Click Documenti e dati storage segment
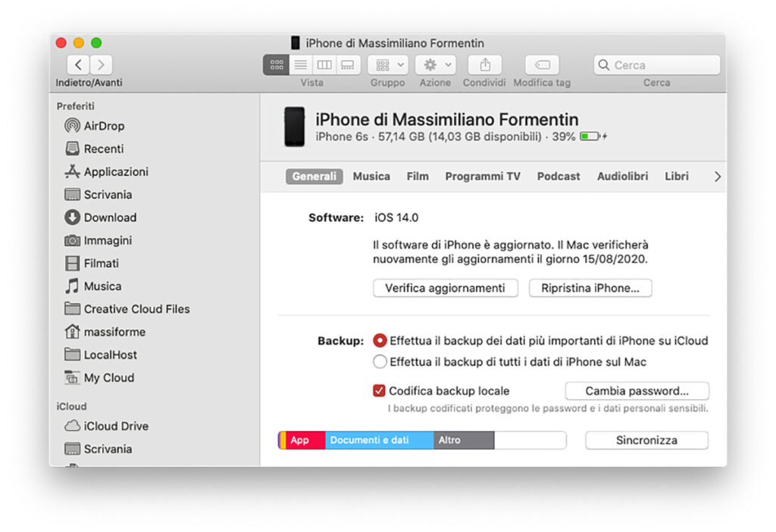The height and width of the screenshot is (532, 776). point(380,440)
